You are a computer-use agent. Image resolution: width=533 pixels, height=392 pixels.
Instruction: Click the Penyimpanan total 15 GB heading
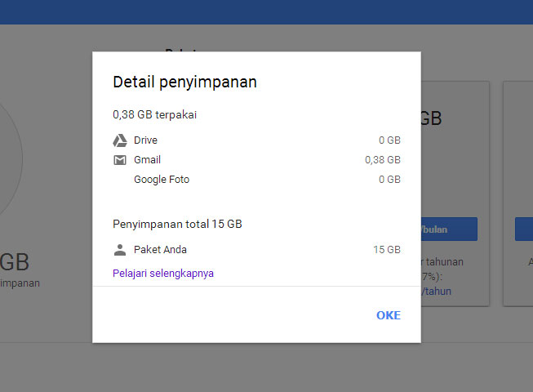tap(177, 224)
